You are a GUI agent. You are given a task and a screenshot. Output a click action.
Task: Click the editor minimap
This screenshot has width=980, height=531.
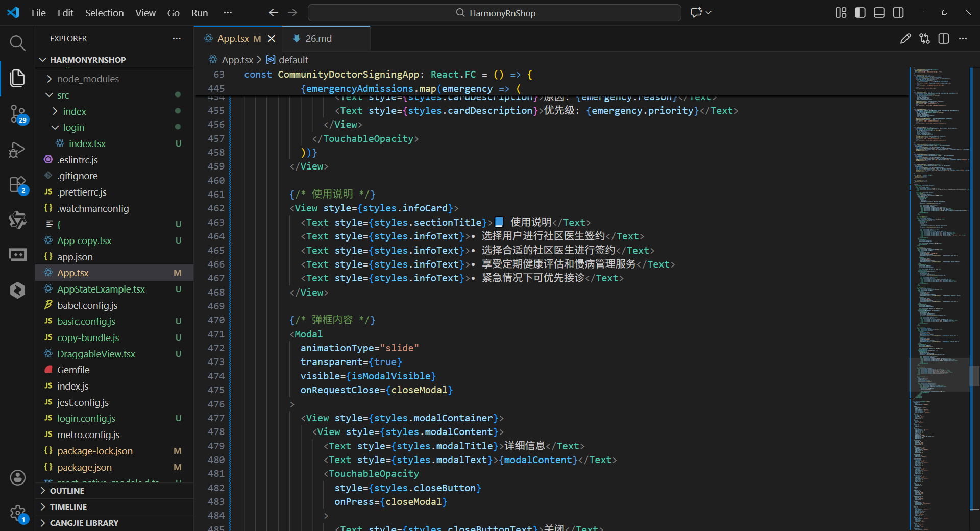click(x=939, y=299)
